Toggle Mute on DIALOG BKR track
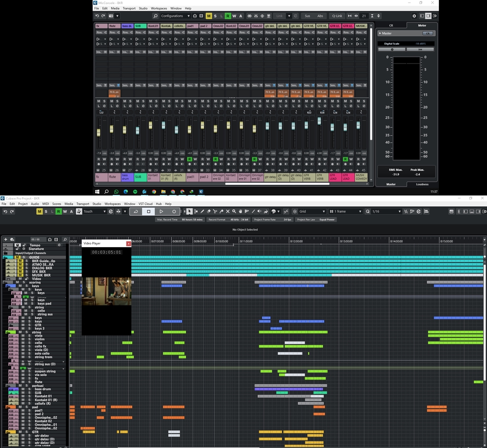The height and width of the screenshot is (448, 487). pyautogui.click(x=20, y=268)
